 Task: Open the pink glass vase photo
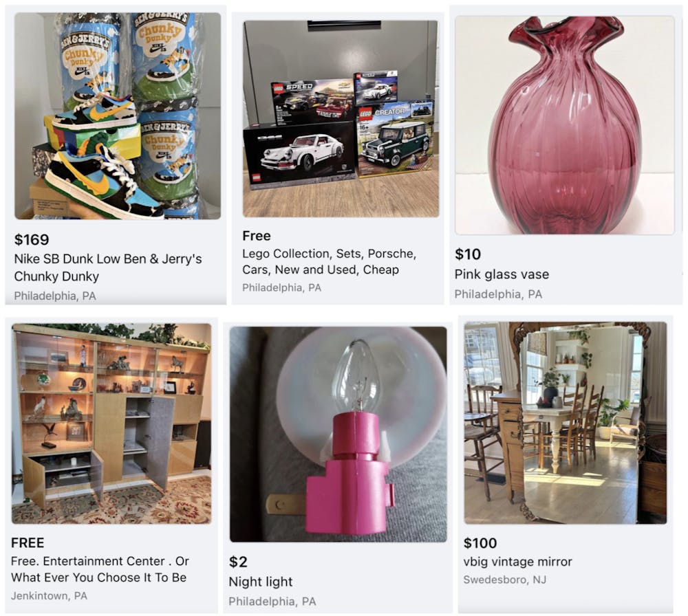click(565, 125)
